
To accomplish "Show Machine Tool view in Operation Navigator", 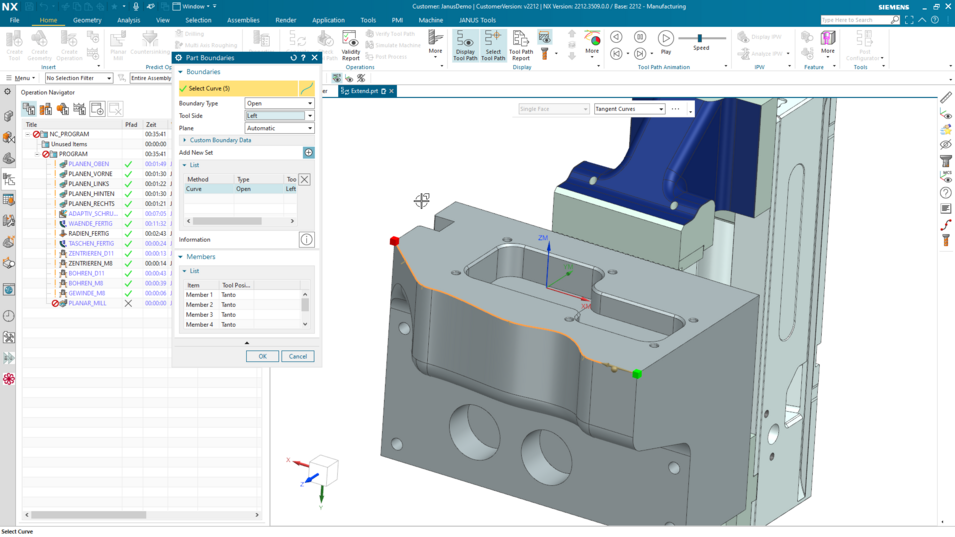I will [x=46, y=109].
